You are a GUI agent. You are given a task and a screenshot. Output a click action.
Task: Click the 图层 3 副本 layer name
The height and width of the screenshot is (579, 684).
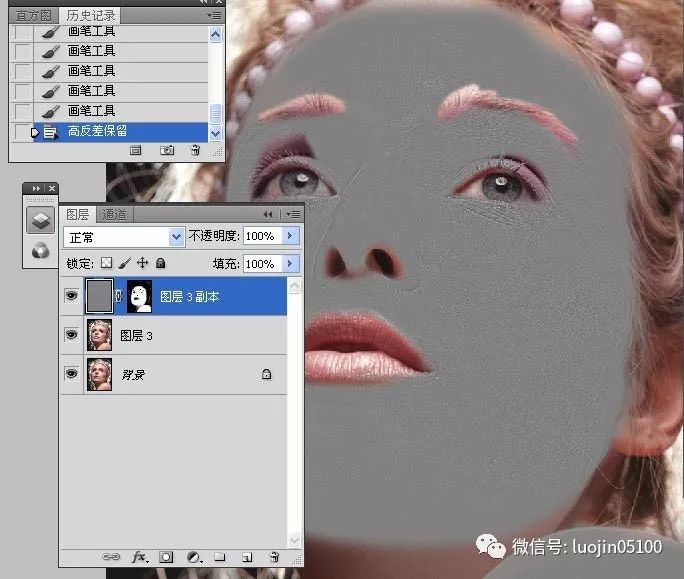point(189,297)
